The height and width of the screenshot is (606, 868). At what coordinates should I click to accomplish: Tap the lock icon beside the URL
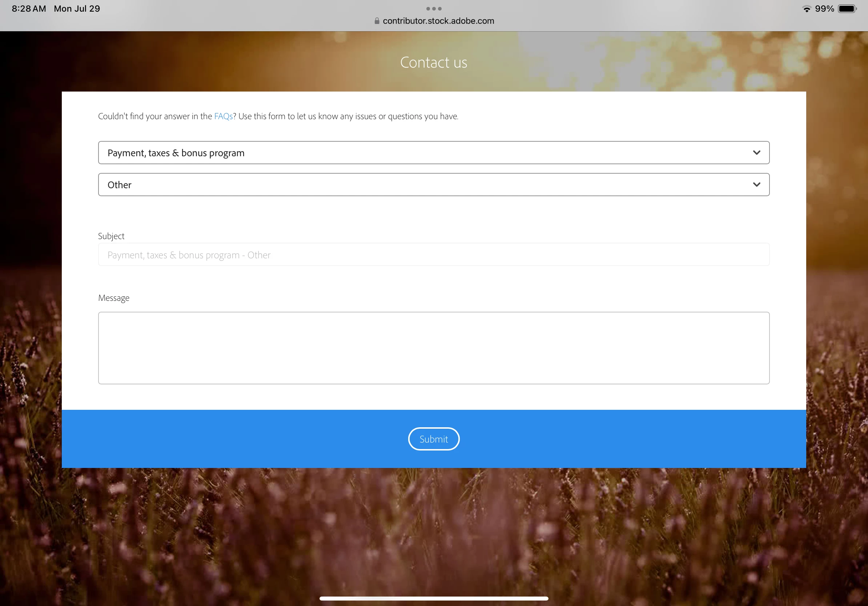[x=377, y=21]
